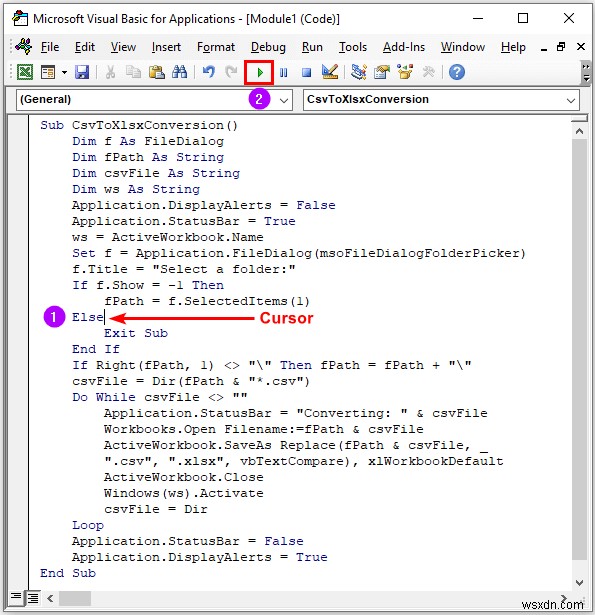
Task: Click the 'Exit Sub' line
Action: [x=136, y=333]
